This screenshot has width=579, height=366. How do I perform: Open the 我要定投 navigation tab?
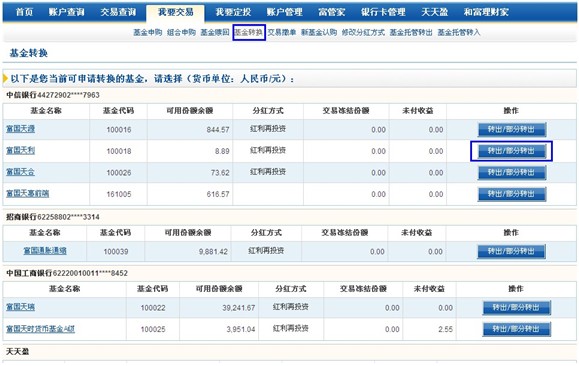(233, 12)
